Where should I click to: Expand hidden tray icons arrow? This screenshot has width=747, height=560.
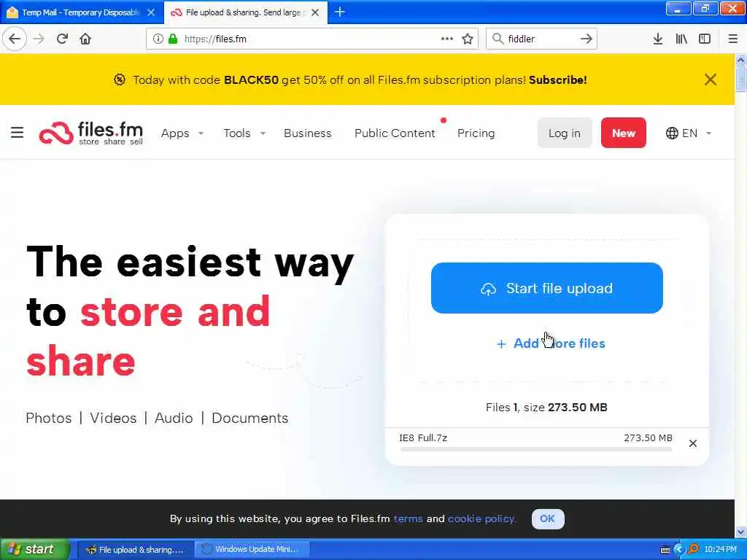[x=679, y=550]
